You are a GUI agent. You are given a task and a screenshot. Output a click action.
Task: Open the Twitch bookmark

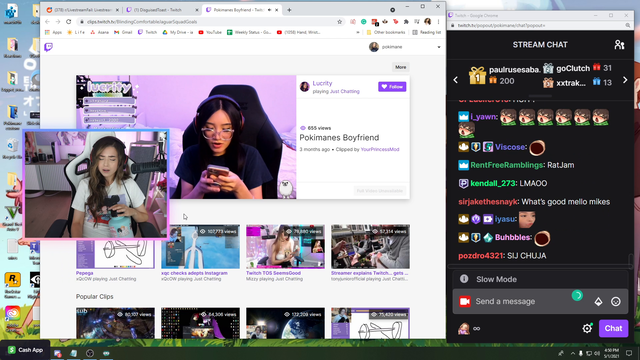point(147,32)
